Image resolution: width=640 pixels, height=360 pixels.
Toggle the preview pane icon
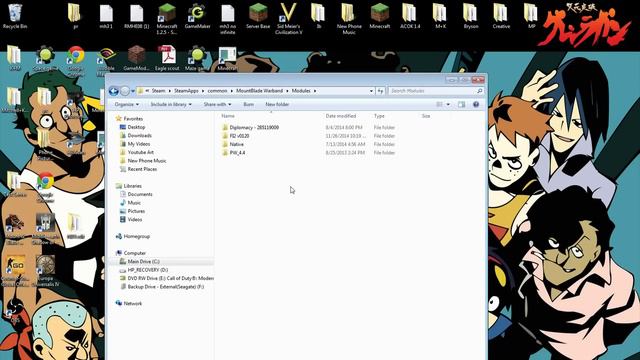tap(462, 104)
